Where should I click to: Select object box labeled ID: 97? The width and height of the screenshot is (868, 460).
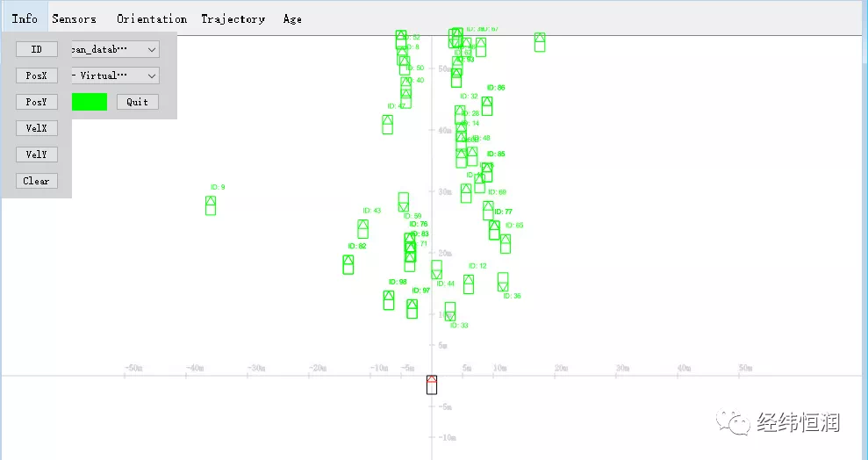(412, 309)
